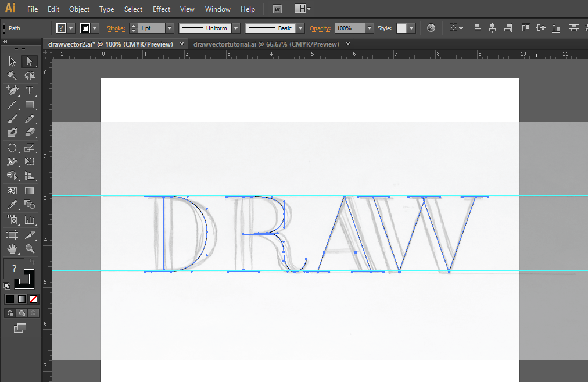Select the Shape Builder tool

[x=12, y=176]
